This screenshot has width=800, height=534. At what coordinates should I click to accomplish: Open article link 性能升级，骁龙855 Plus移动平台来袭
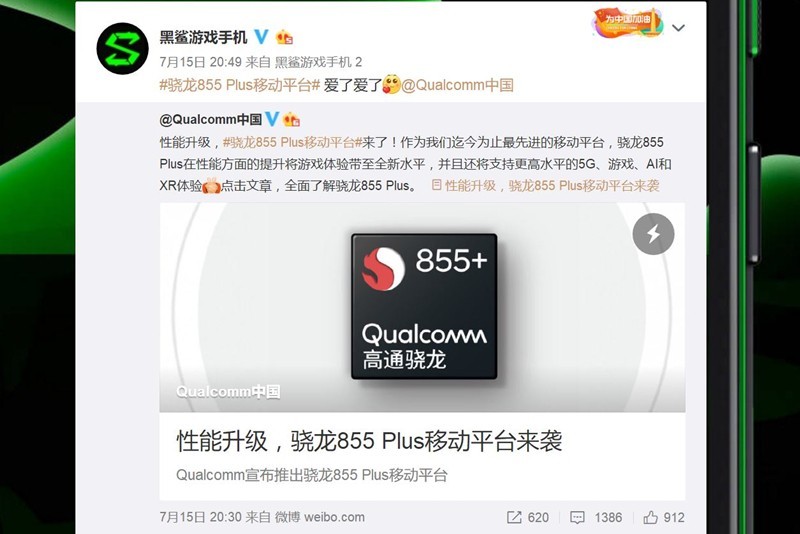pyautogui.click(x=546, y=186)
